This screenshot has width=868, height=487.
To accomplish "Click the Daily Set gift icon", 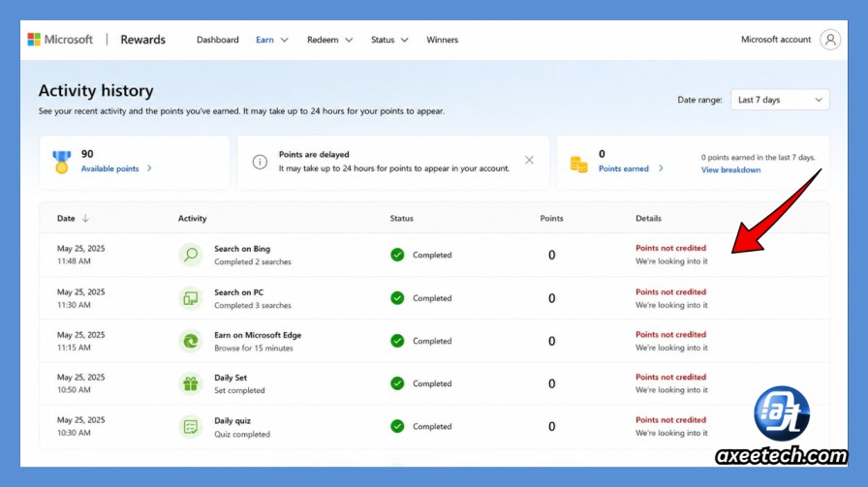I will click(x=191, y=383).
